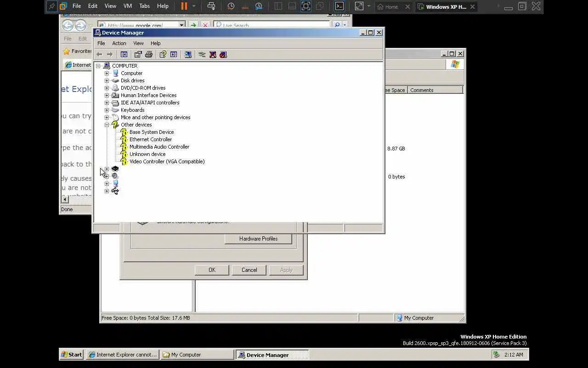Click the Update Driver toolbar icon
The image size is (588, 368).
(202, 54)
